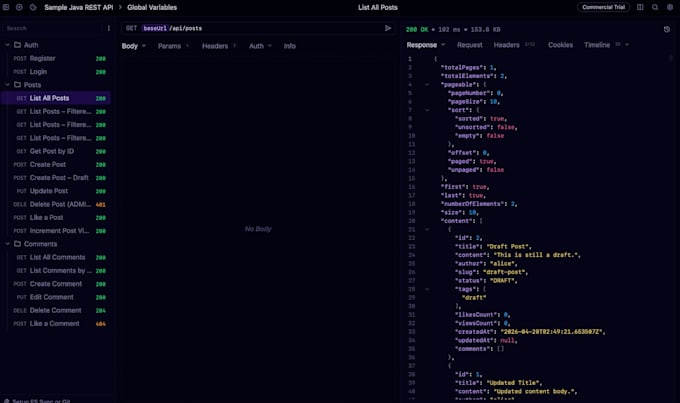Switch to the response Headers tab
Screen dimensions: 680x403
click(x=507, y=45)
